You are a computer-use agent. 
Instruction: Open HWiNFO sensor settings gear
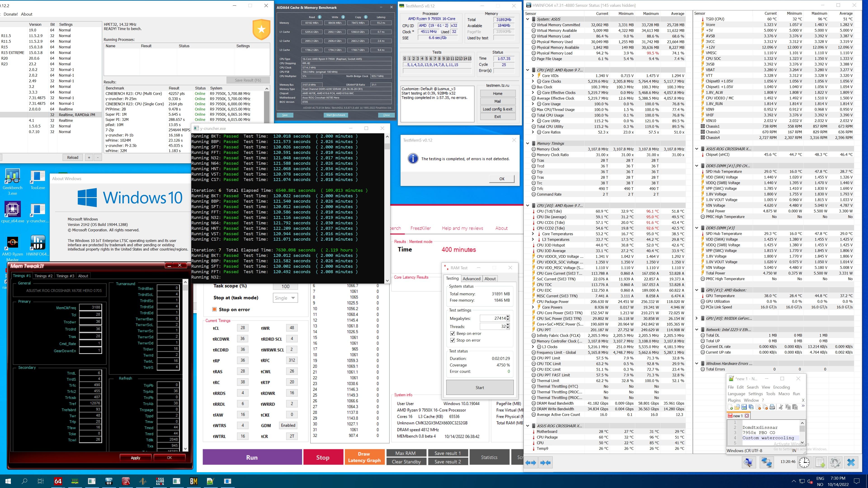tap(835, 462)
